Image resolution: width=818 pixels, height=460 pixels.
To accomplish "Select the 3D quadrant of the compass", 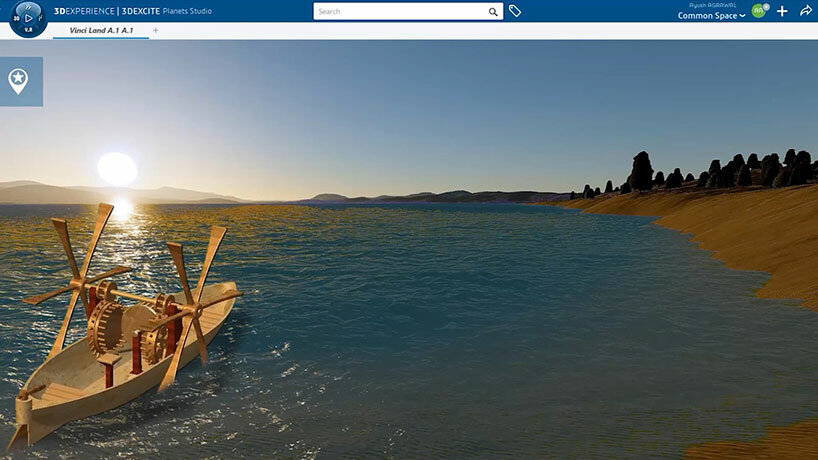I will tap(17, 18).
